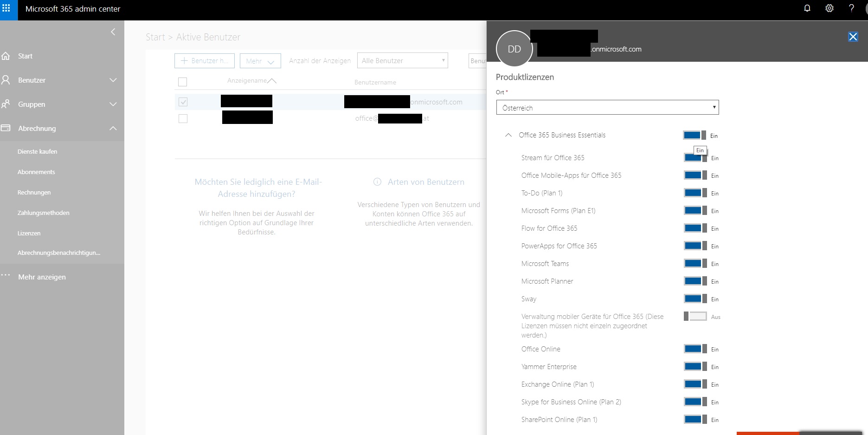Toggle PowerApps for Office 365
Image resolution: width=868 pixels, height=435 pixels.
[695, 246]
